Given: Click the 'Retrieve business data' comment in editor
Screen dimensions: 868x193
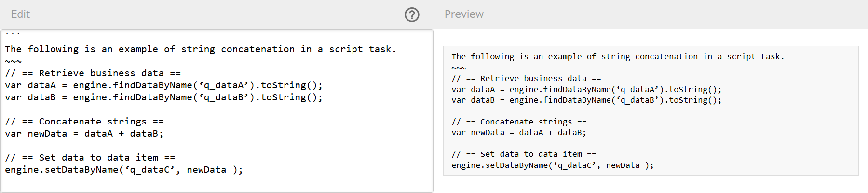Looking at the screenshot, I should point(93,73).
